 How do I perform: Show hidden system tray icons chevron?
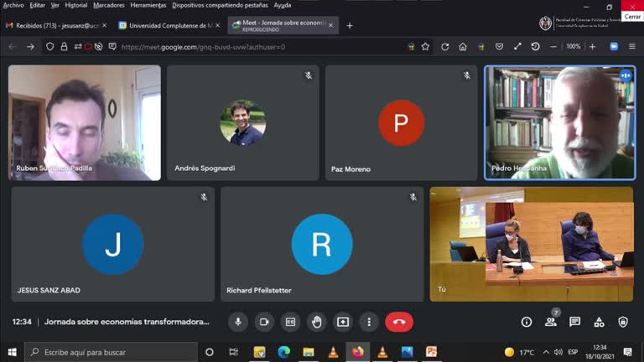tap(546, 352)
